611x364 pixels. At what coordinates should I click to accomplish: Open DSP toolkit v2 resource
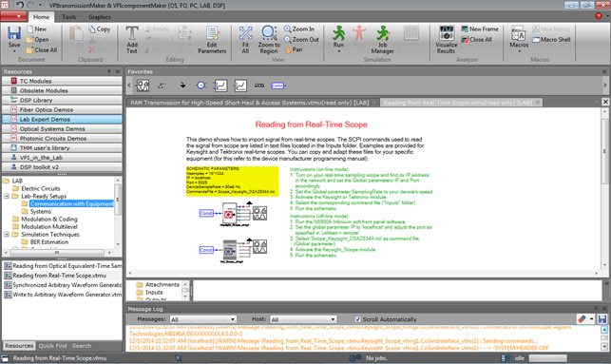point(62,167)
